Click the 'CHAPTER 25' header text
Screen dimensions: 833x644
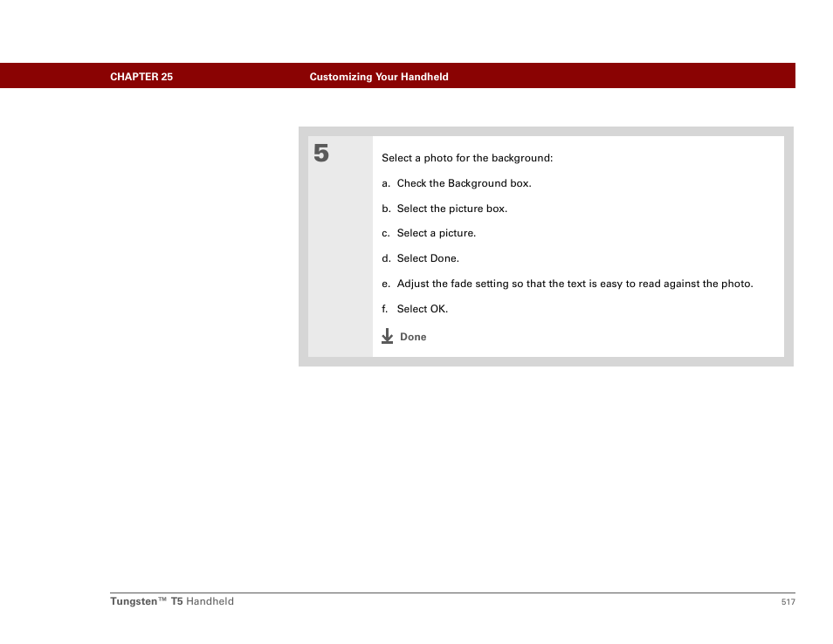(141, 77)
